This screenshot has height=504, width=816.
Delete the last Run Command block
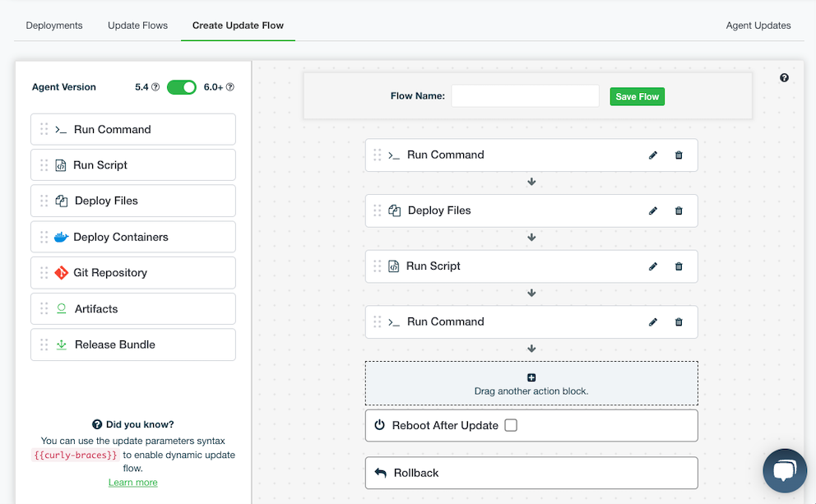(679, 322)
